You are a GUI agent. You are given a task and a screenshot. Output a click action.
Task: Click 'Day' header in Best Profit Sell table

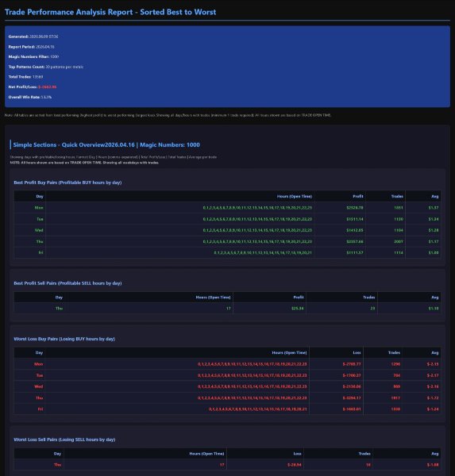pyautogui.click(x=59, y=297)
